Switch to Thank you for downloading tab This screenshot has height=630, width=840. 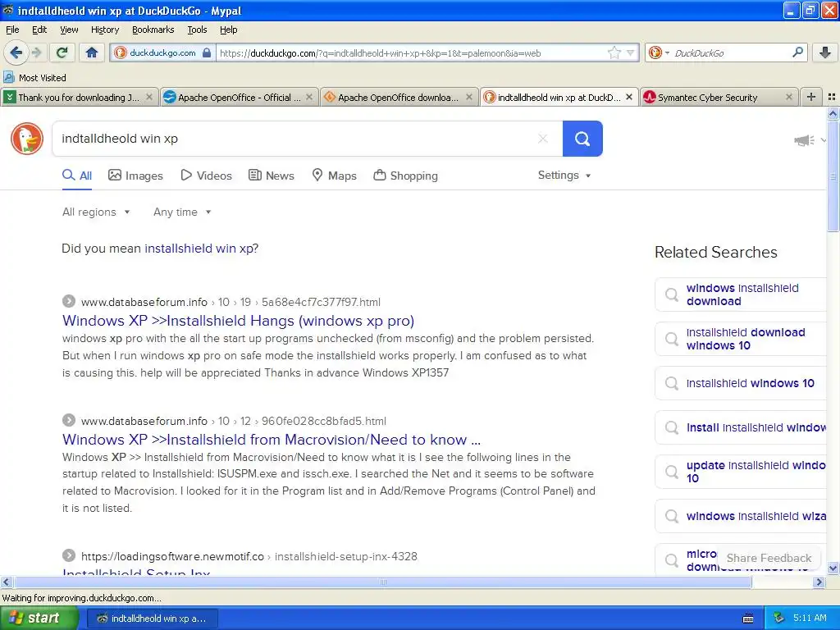[x=80, y=97]
